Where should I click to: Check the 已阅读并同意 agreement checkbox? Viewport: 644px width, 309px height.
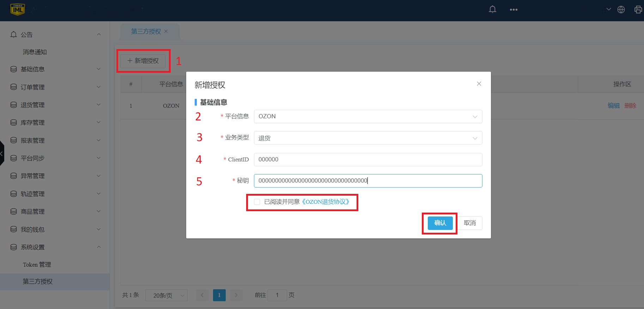click(257, 202)
